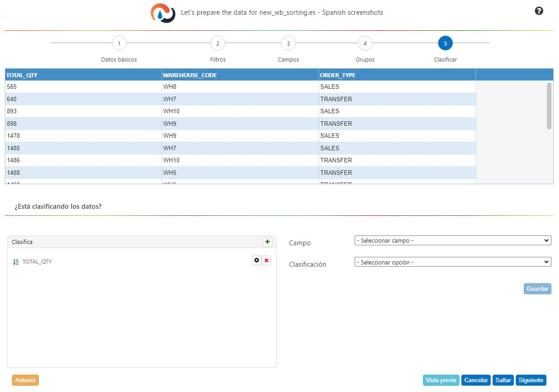Open settings gear for the TOTAL_QTY sort
This screenshot has height=392, width=559.
click(257, 260)
